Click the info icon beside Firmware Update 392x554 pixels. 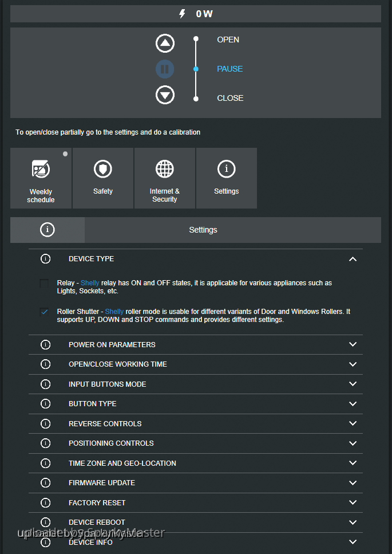click(46, 483)
